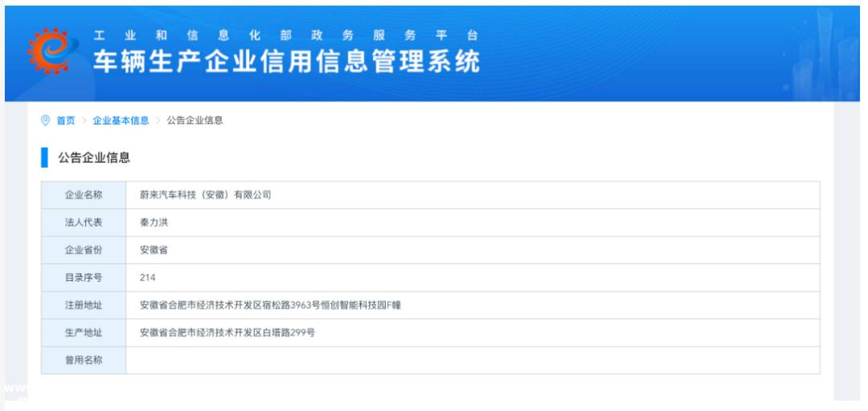Viewport: 868px width, 411px height.
Task: Select the 白塔路299号 production address value
Action: point(227,332)
